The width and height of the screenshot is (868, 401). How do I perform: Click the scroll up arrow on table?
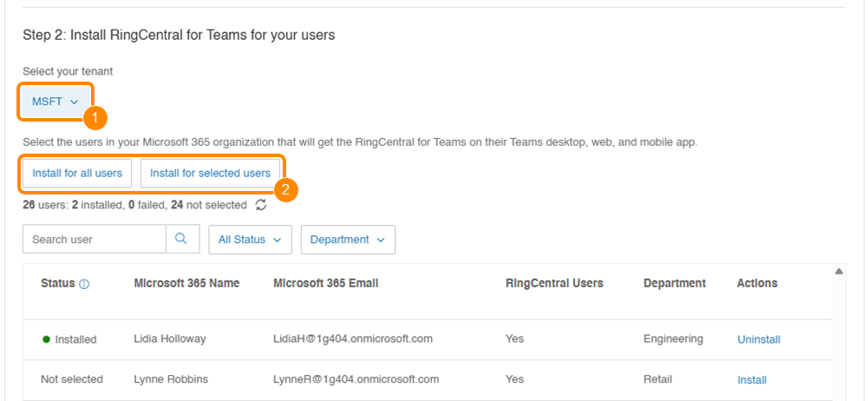839,272
